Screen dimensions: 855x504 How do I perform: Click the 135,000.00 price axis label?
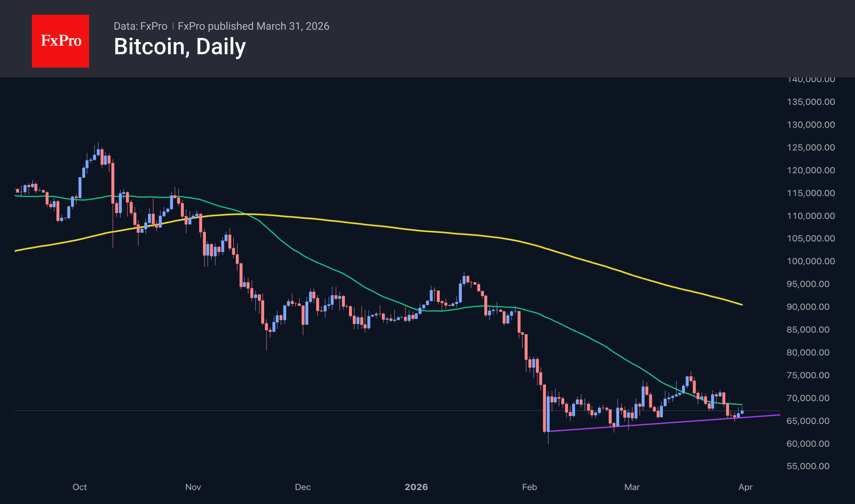click(811, 102)
